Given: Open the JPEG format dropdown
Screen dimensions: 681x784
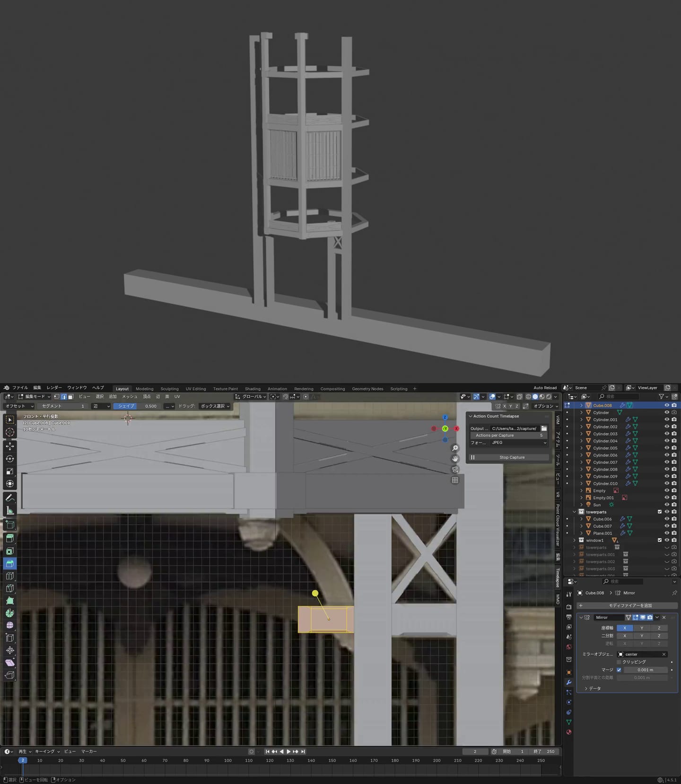Looking at the screenshot, I should [x=519, y=443].
